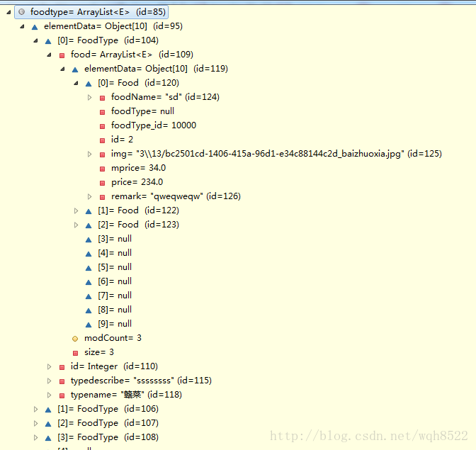Select the foodType= null row
The width and height of the screenshot is (476, 450).
[142, 111]
